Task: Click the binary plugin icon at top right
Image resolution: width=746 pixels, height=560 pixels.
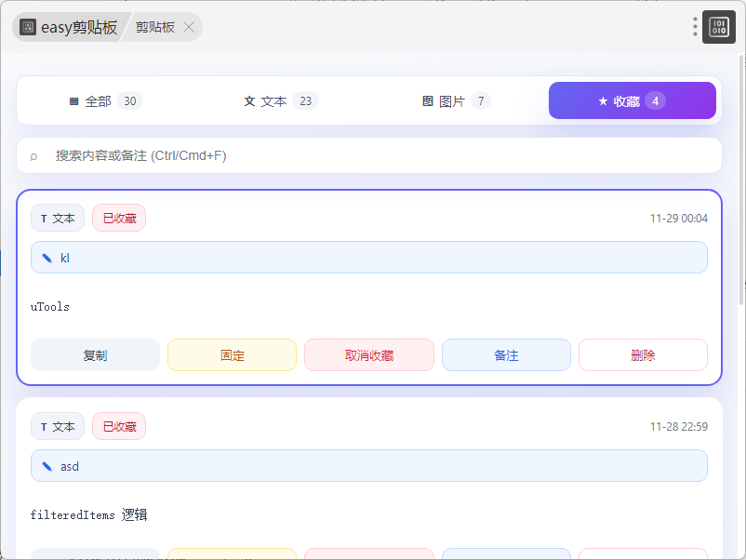Action: coord(718,27)
